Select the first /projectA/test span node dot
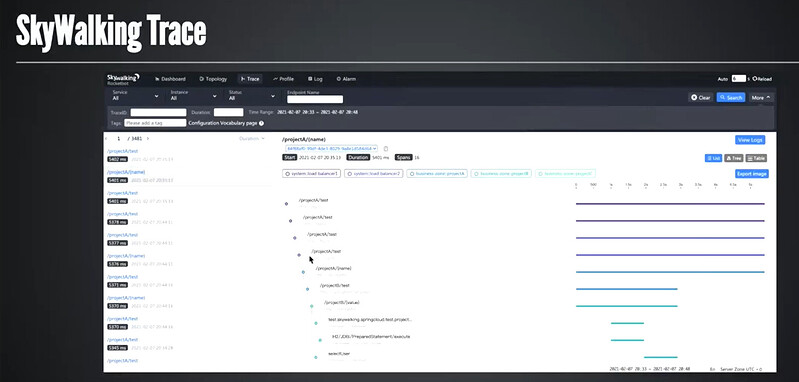 pos(286,204)
